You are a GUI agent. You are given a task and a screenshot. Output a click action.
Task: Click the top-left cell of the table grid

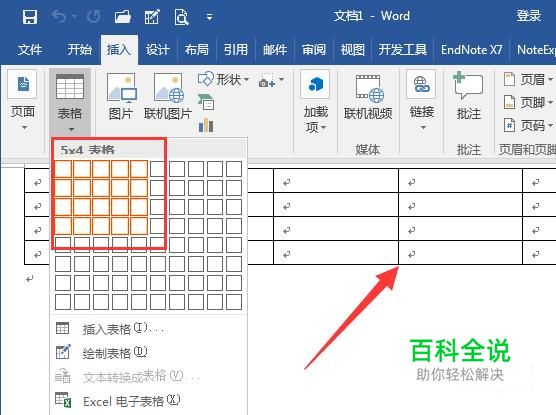point(63,169)
